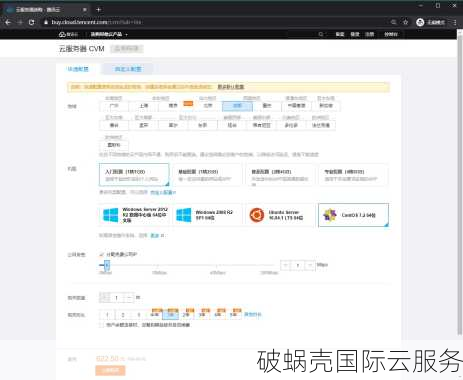Switch to the 自定义配置 tab
463x380 pixels.
pos(128,69)
